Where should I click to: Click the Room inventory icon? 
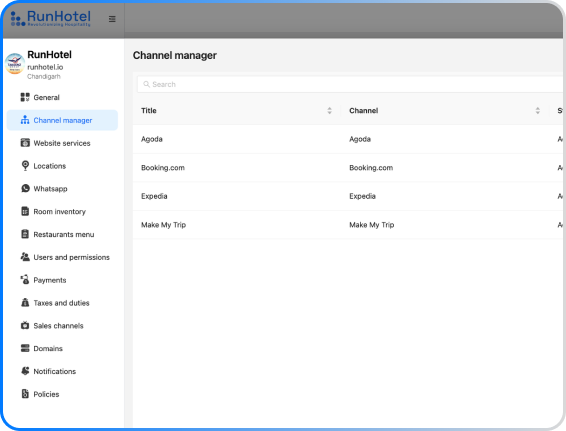pyautogui.click(x=25, y=211)
